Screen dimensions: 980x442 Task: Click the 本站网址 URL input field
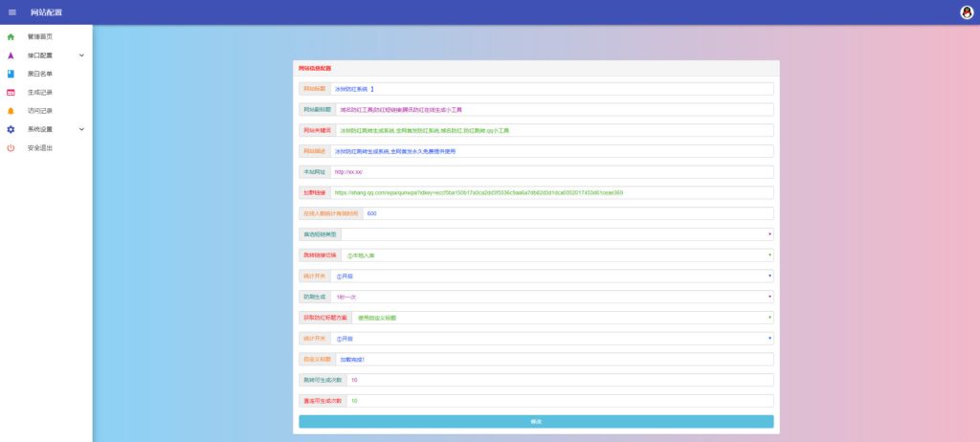[552, 172]
